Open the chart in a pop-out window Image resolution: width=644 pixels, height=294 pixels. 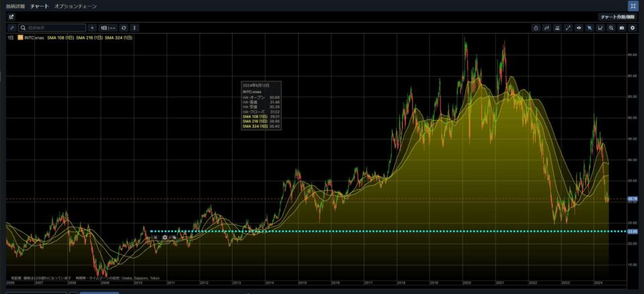[x=11, y=17]
